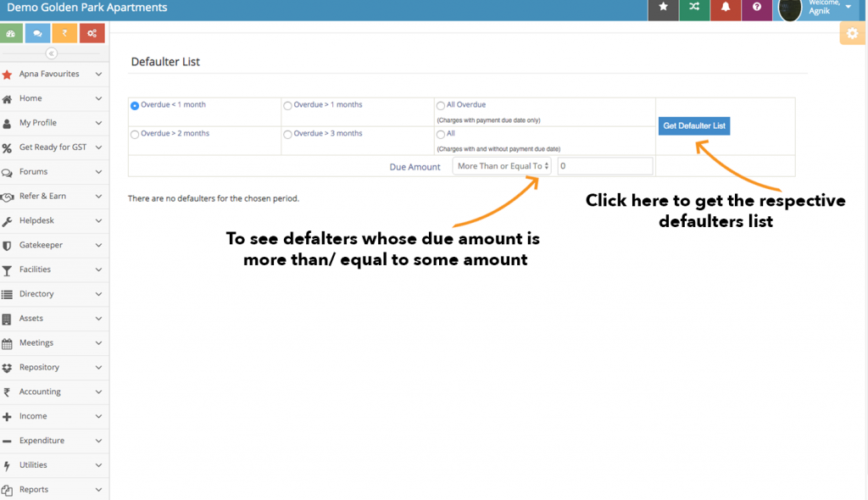The image size is (868, 500).
Task: Open notifications via the bell icon
Action: 726,10
